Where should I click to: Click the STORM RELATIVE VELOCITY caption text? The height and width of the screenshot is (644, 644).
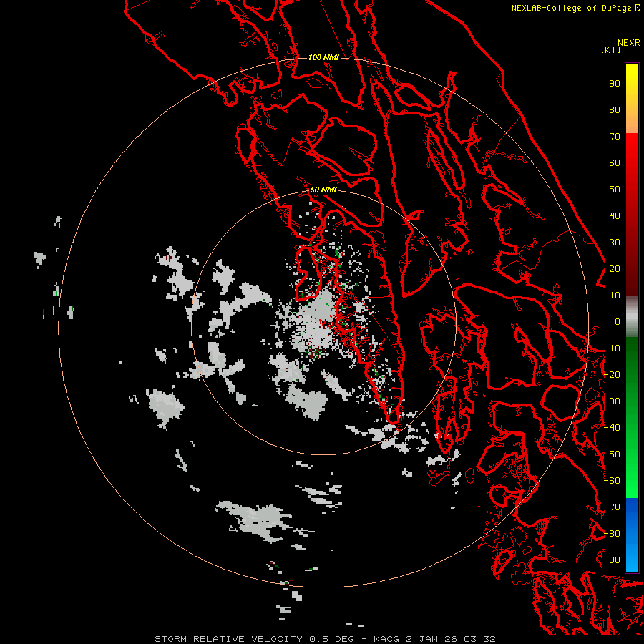click(x=228, y=639)
